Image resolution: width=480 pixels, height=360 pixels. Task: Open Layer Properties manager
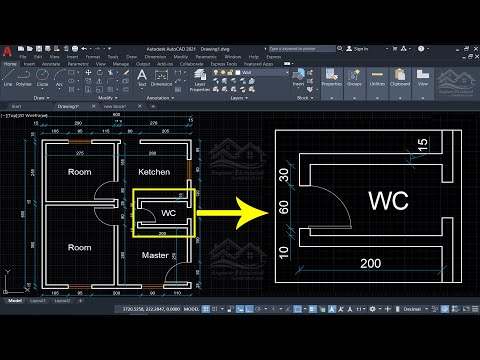[200, 80]
